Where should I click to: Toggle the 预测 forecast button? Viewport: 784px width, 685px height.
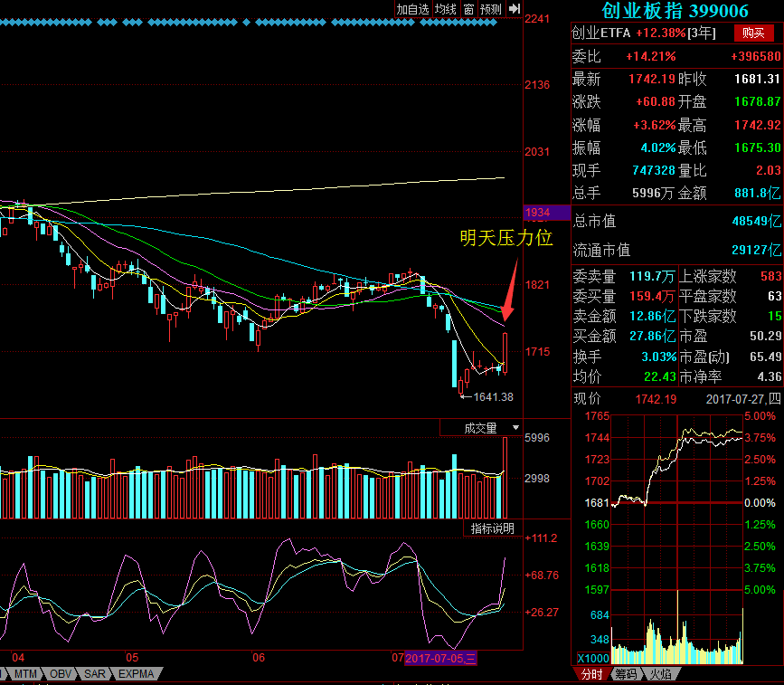pyautogui.click(x=490, y=9)
